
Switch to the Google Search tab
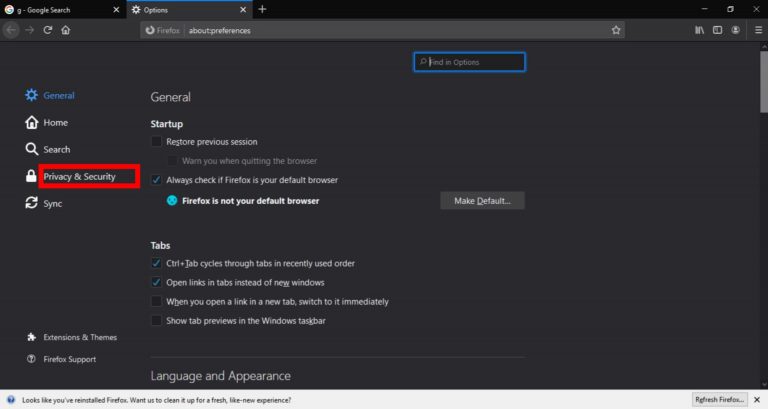coord(55,9)
